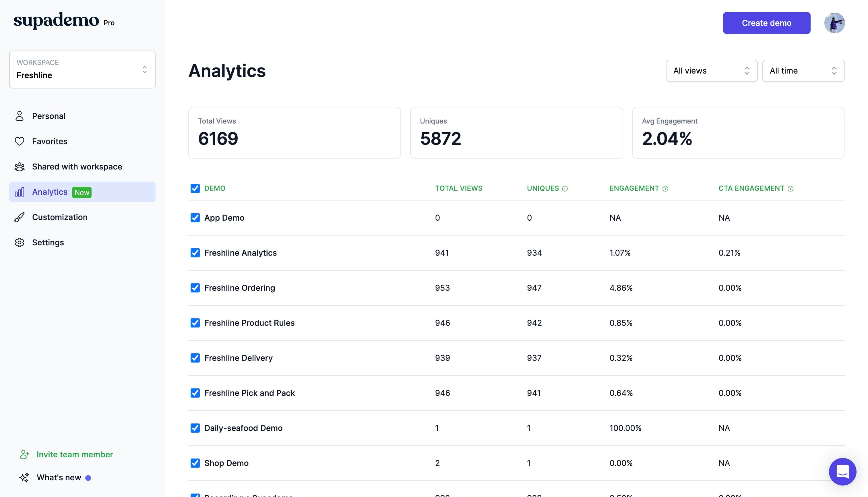Click the Settings gear icon
Viewport: 868px width, 497px height.
(20, 242)
